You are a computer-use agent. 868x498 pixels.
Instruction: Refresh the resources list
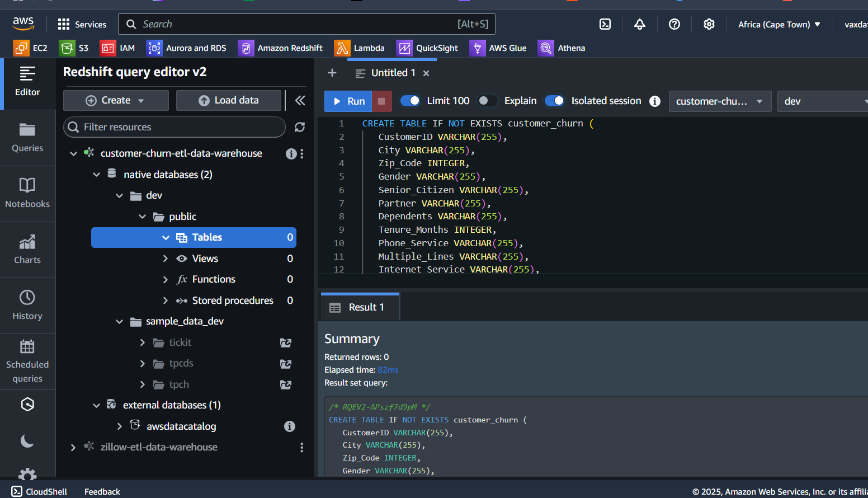point(300,127)
